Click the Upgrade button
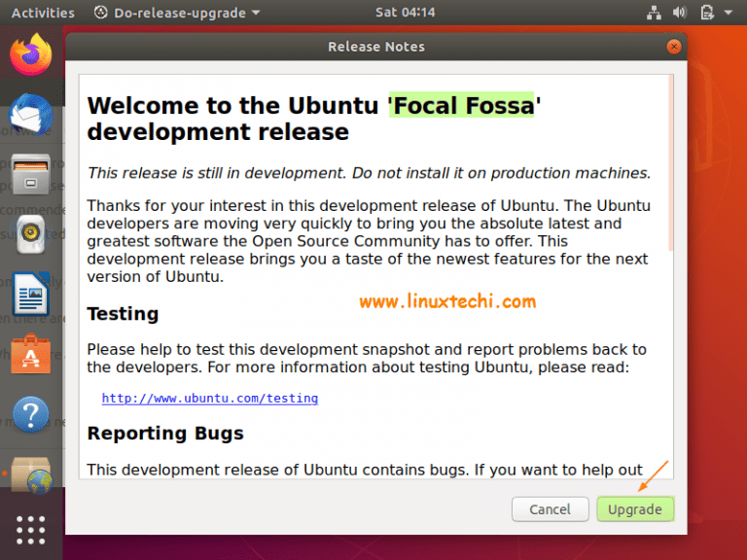The image size is (747, 560). [635, 508]
